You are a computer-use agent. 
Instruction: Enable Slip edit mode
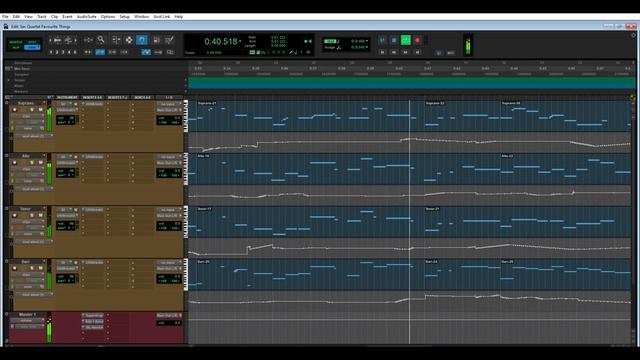pos(16,47)
